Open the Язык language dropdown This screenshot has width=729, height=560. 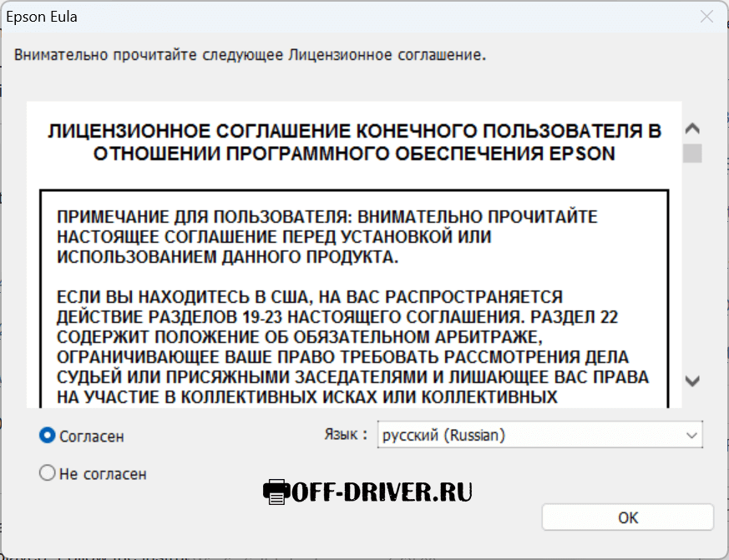[x=539, y=435]
